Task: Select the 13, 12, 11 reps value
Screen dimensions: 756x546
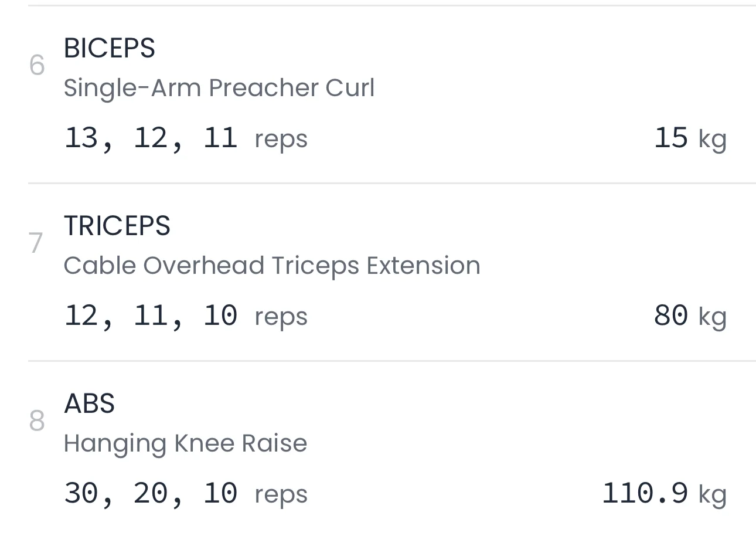Action: [151, 138]
